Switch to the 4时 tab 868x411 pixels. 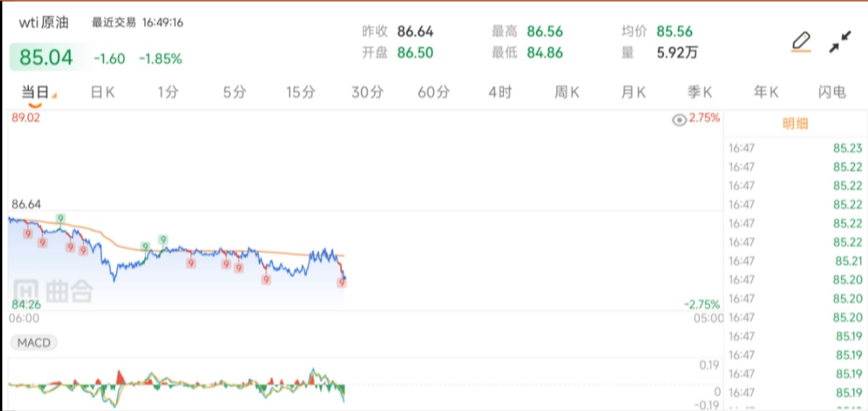(x=500, y=92)
